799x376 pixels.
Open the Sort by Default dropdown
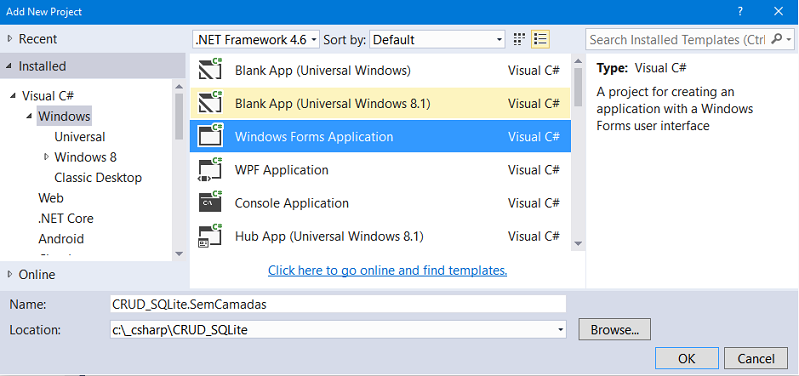[x=437, y=39]
